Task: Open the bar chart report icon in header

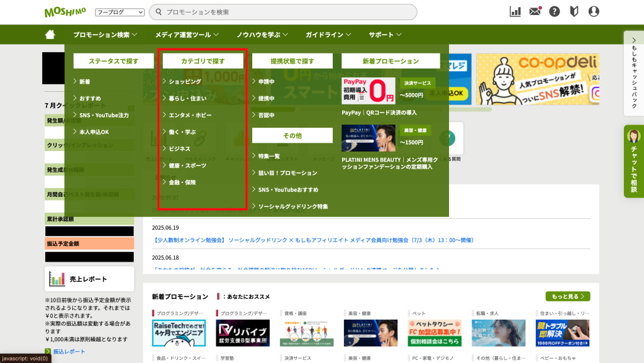Action: tap(515, 11)
